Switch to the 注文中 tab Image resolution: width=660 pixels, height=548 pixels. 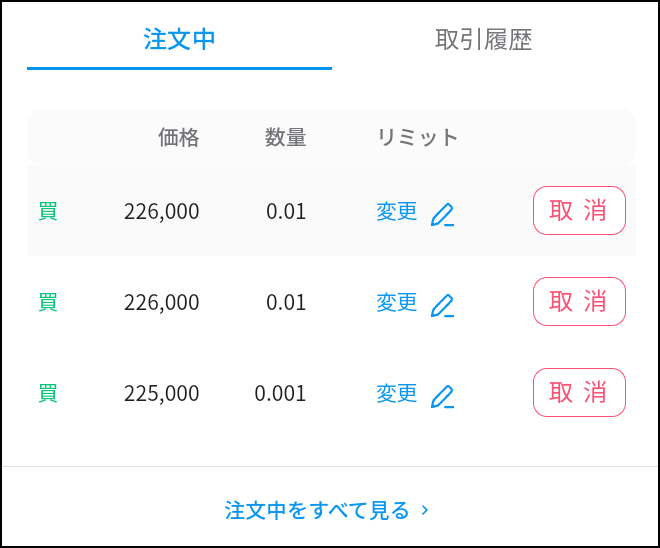pyautogui.click(x=179, y=40)
